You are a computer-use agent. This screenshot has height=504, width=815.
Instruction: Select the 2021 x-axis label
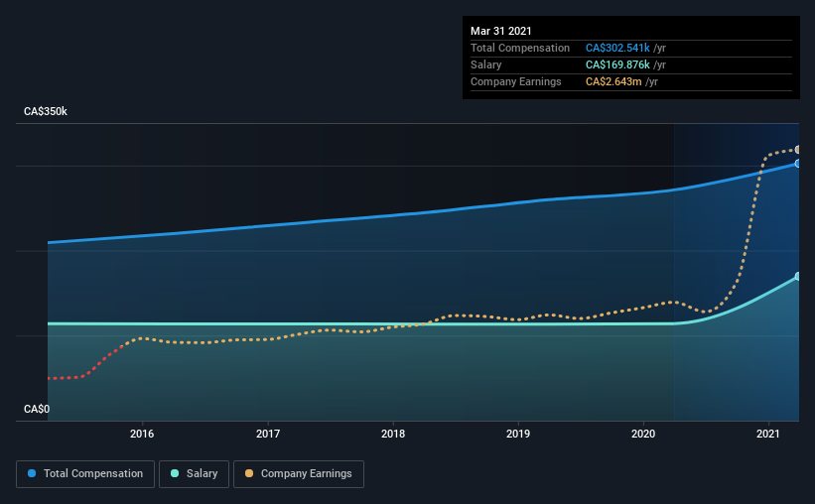(x=768, y=434)
